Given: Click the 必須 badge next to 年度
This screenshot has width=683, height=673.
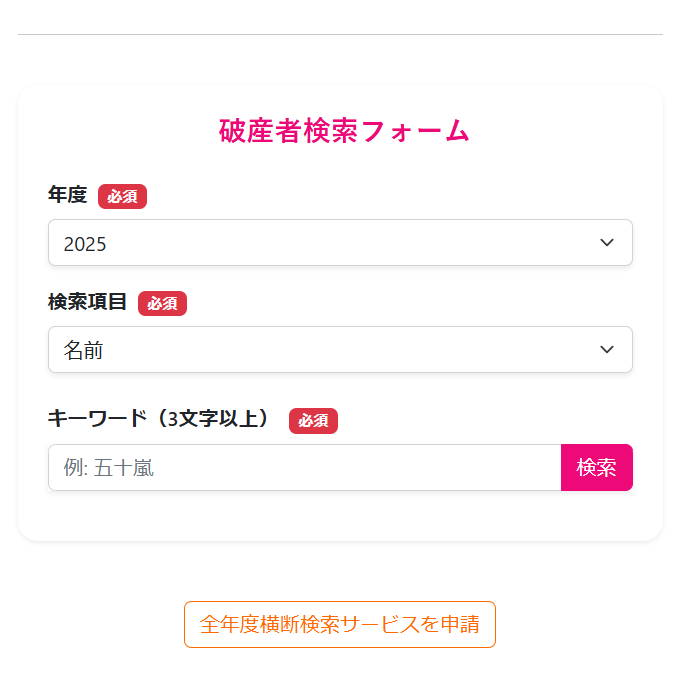Looking at the screenshot, I should tap(122, 197).
